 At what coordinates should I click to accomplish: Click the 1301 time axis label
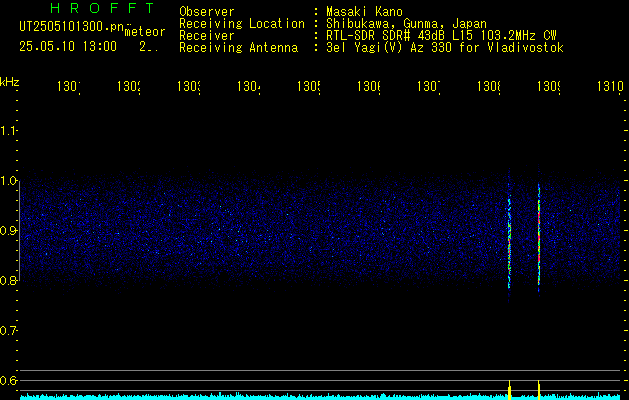69,86
